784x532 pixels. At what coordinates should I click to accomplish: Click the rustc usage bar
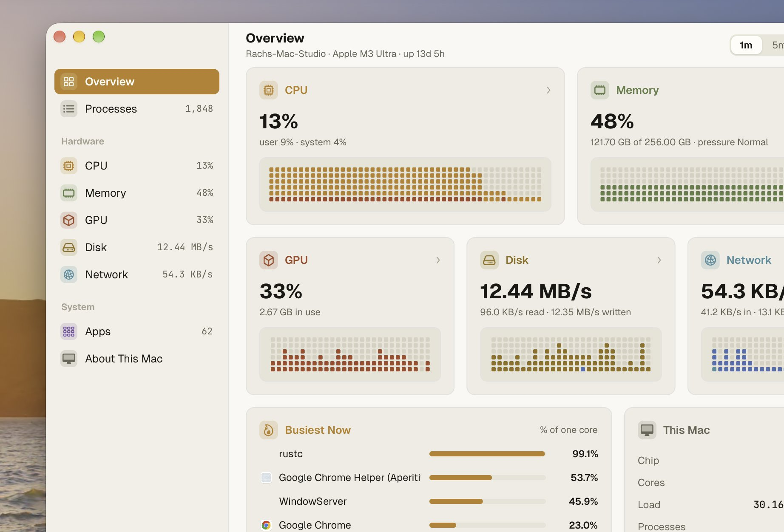click(x=487, y=454)
